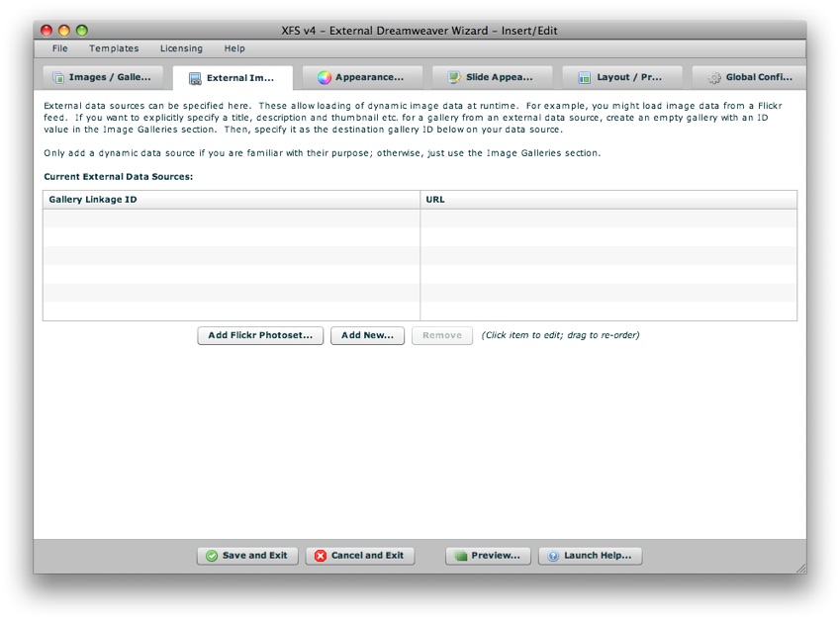Click the Images / Galleries tab icon
Image resolution: width=840 pixels, height=620 pixels.
click(x=58, y=78)
